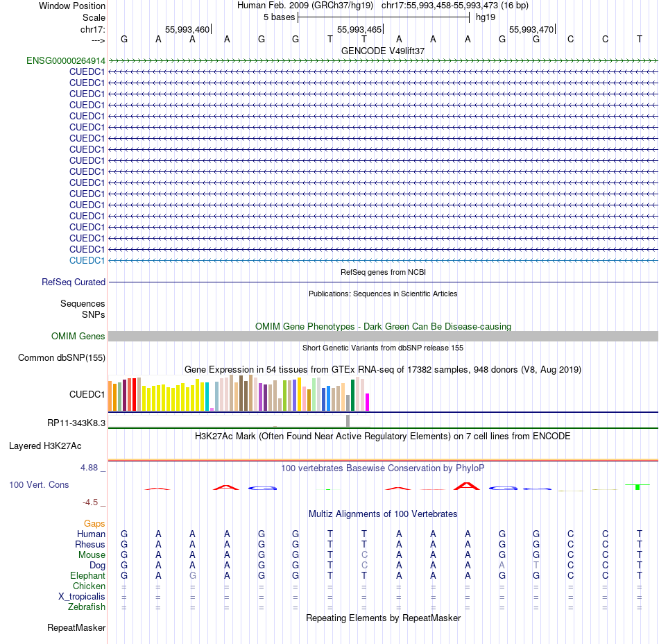Click 'Multiz Alignments of 100 Vertebrates' title
This screenshot has width=659, height=644.
(x=383, y=514)
